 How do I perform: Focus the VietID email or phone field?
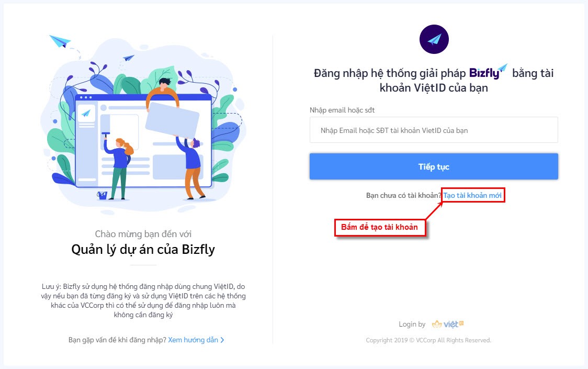tap(434, 130)
